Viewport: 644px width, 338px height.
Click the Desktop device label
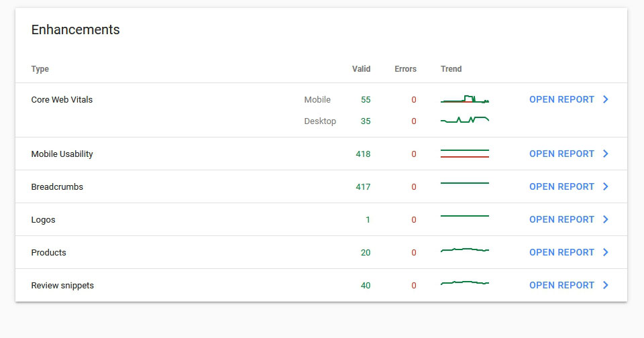tap(320, 121)
